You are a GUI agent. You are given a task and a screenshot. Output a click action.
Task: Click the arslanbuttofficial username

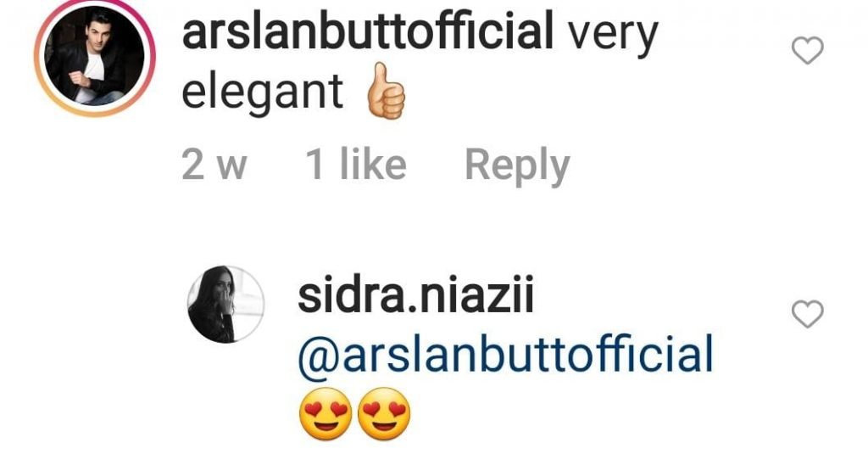368,33
